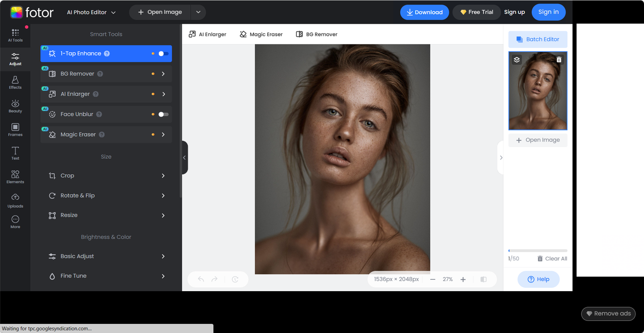Open the AI Photo Editor dropdown

[91, 12]
